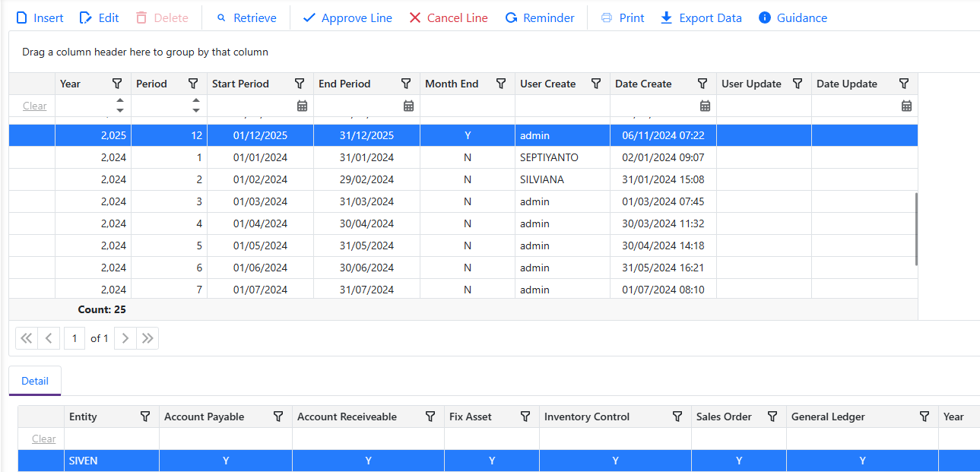The image size is (980, 472).
Task: Click the Retrieve toolbar button
Action: 246,17
